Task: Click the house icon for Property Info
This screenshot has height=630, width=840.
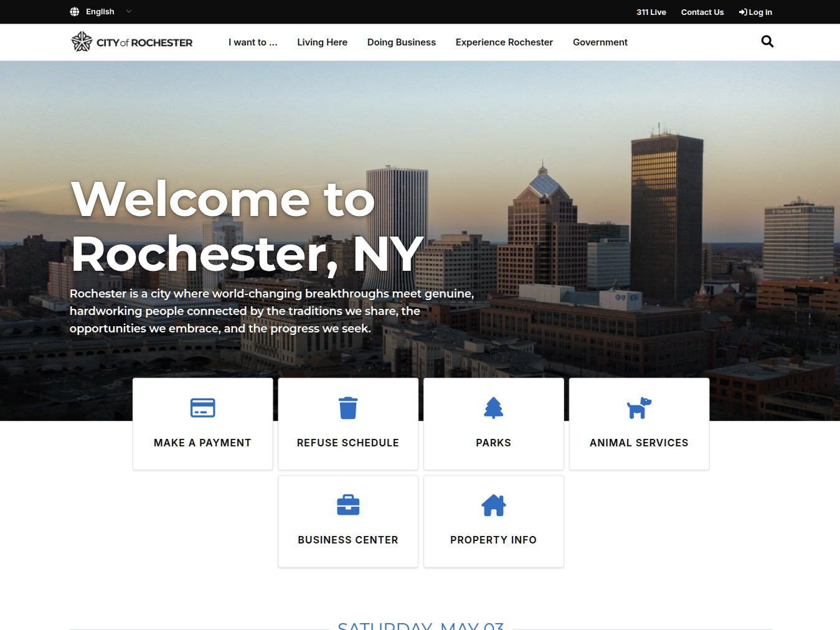Action: pyautogui.click(x=493, y=504)
